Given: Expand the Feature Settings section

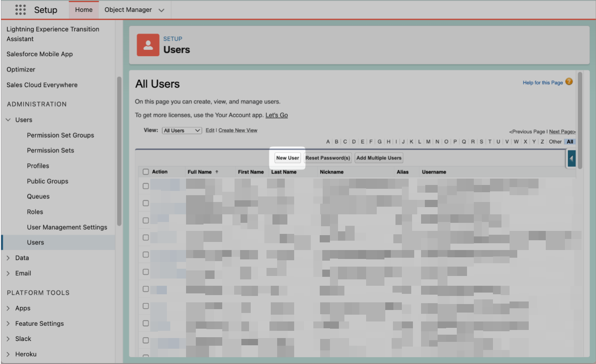Looking at the screenshot, I should (8, 324).
